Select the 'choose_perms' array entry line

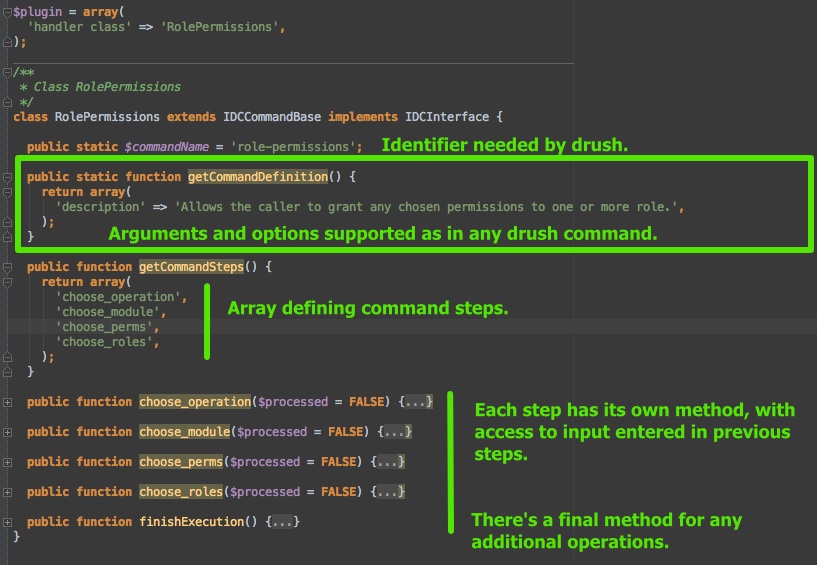coord(107,327)
